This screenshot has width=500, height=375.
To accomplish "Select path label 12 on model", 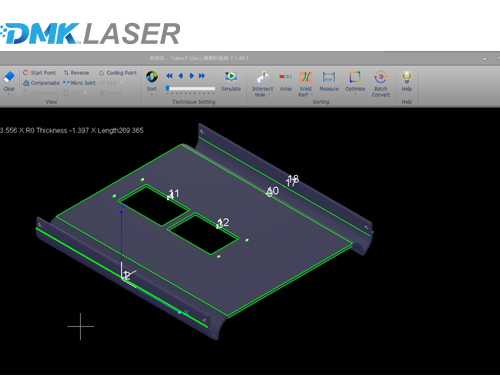I will pos(223,222).
